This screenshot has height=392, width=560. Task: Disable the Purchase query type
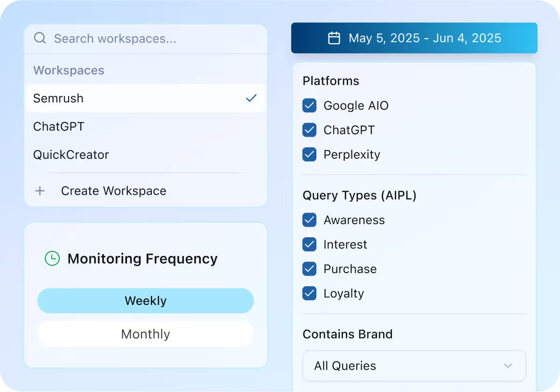(x=309, y=269)
